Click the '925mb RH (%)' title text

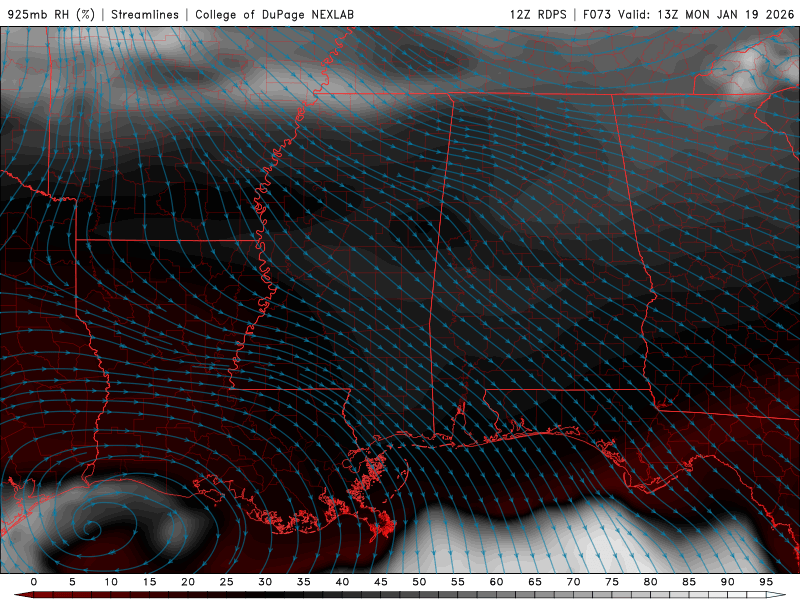(x=51, y=14)
